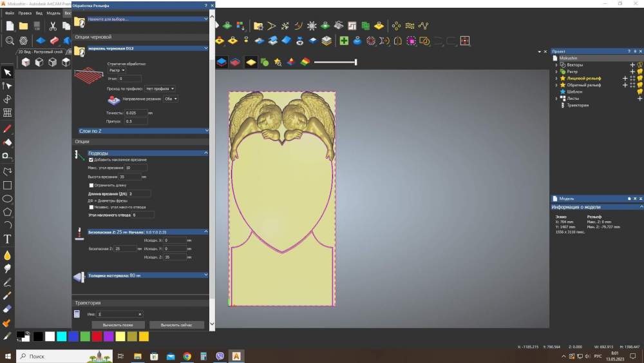The width and height of the screenshot is (644, 363).
Task: Click Вычислить сейчас button
Action: pos(176,325)
